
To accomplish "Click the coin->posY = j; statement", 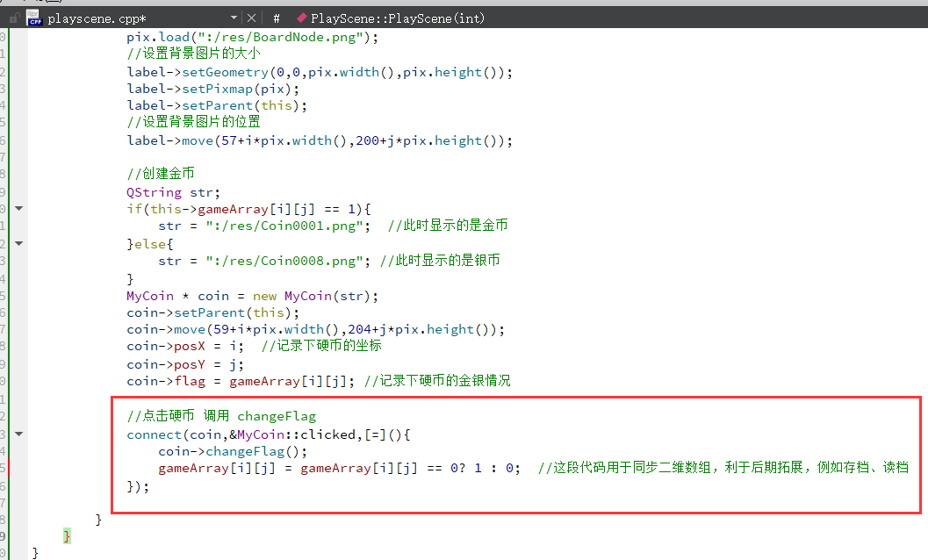I will pyautogui.click(x=185, y=364).
